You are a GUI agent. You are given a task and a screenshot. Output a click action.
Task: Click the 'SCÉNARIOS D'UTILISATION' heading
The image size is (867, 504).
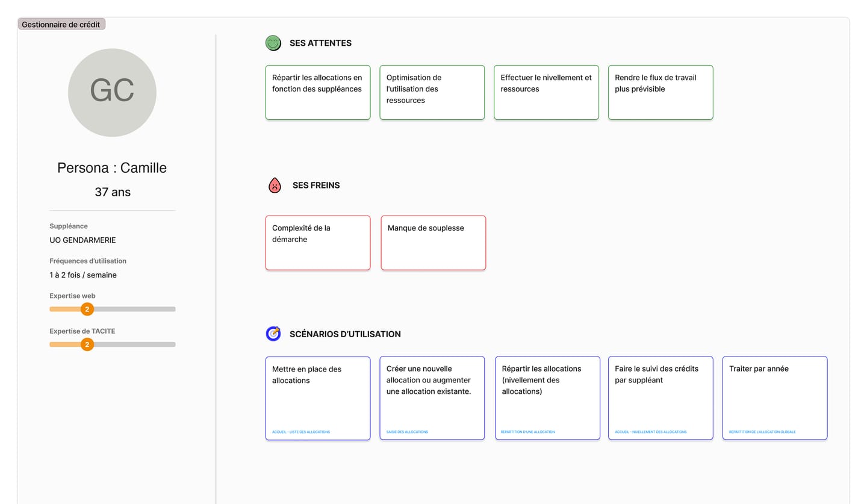345,334
